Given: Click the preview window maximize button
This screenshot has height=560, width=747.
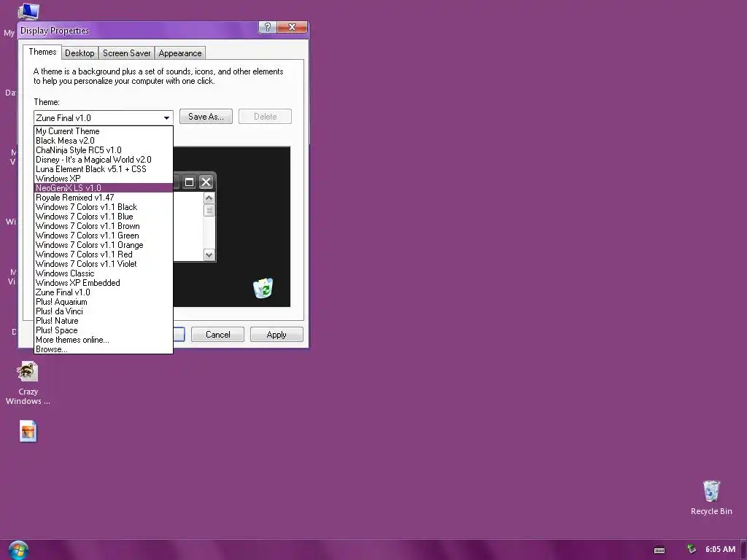Looking at the screenshot, I should (189, 182).
